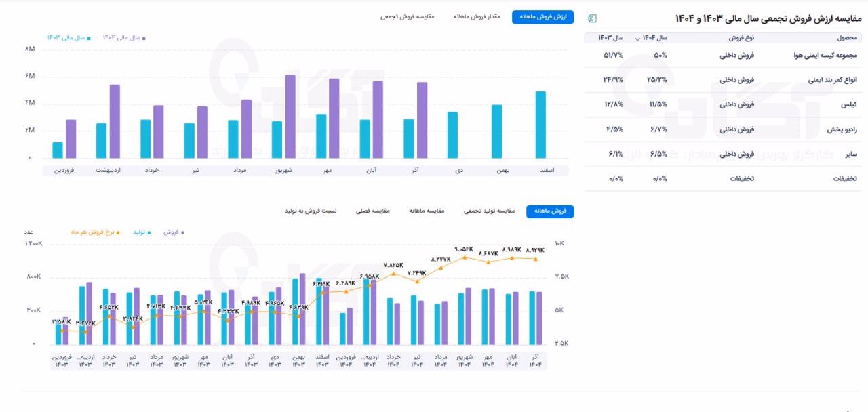Click the سال ۱۴۰۳ column header
This screenshot has height=412, width=868.
click(x=610, y=38)
